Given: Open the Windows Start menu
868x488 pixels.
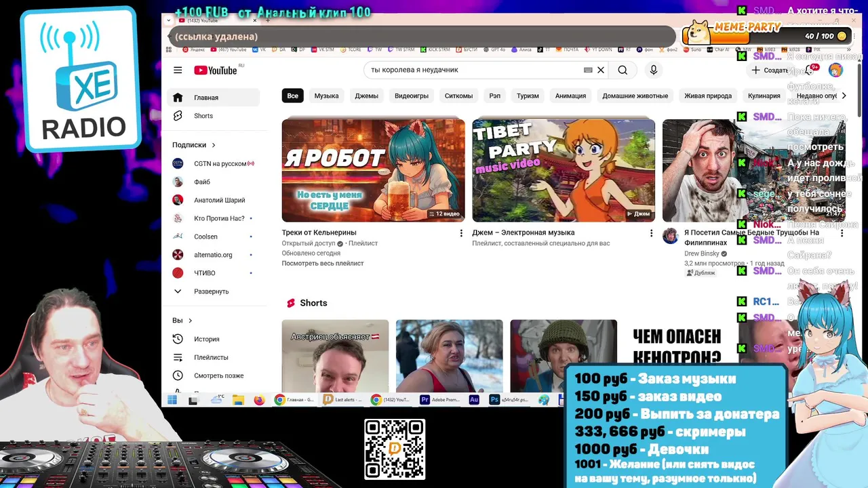Looking at the screenshot, I should click(172, 400).
